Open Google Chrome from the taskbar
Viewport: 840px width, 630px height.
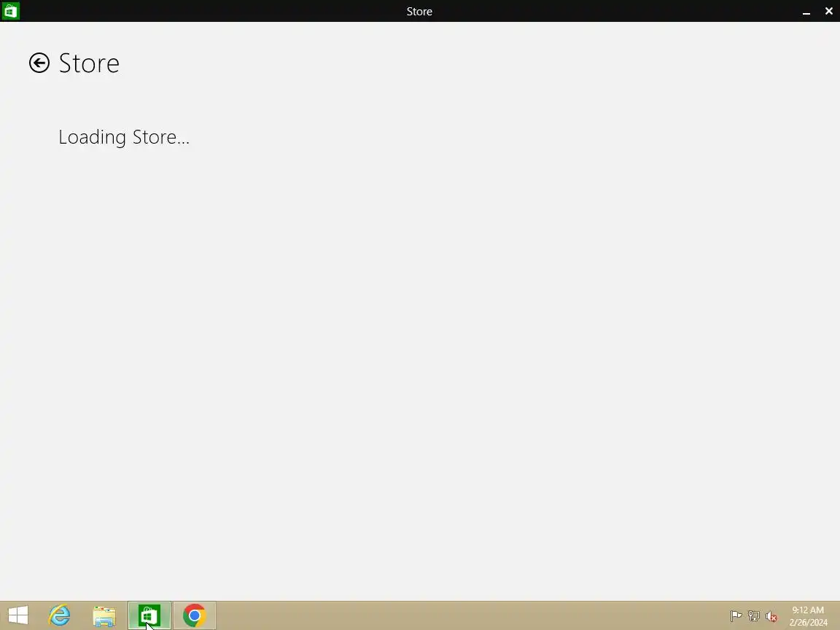tap(195, 615)
